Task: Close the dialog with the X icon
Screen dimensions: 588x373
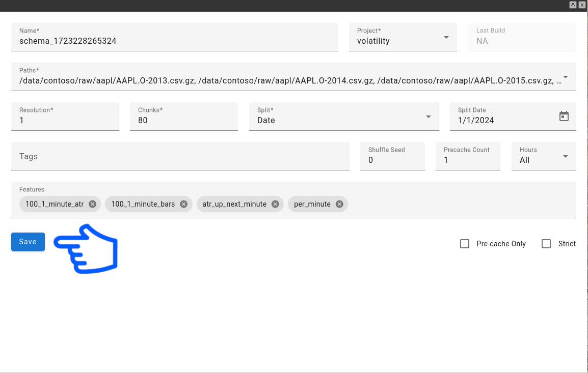Action: [x=581, y=5]
